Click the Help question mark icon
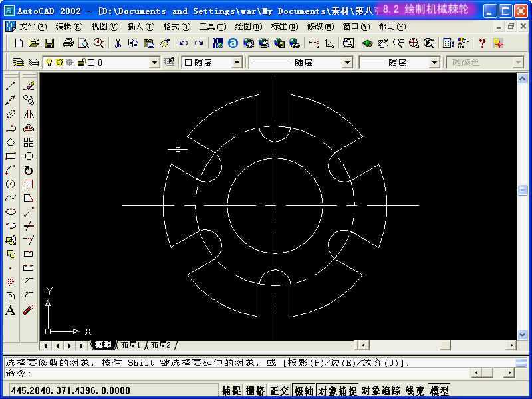 (x=482, y=43)
